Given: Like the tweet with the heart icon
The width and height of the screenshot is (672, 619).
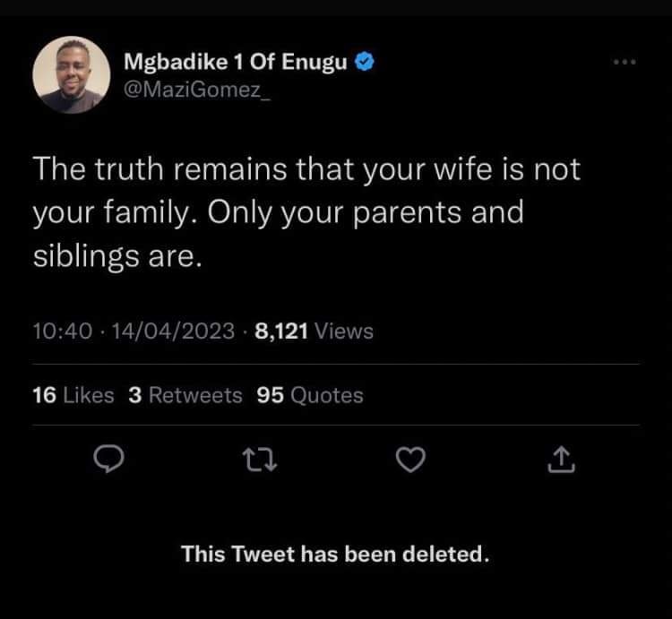Looking at the screenshot, I should click(409, 460).
